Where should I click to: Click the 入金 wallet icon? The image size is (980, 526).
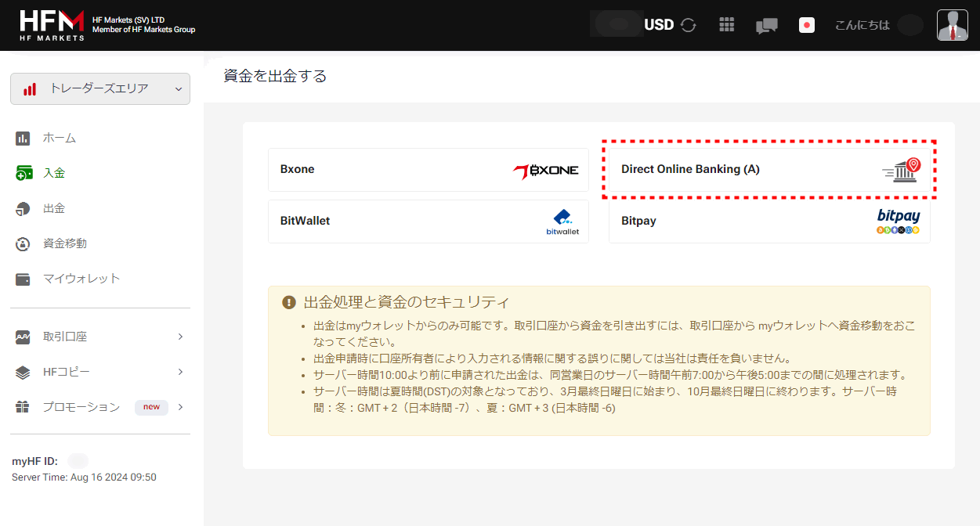pos(24,173)
